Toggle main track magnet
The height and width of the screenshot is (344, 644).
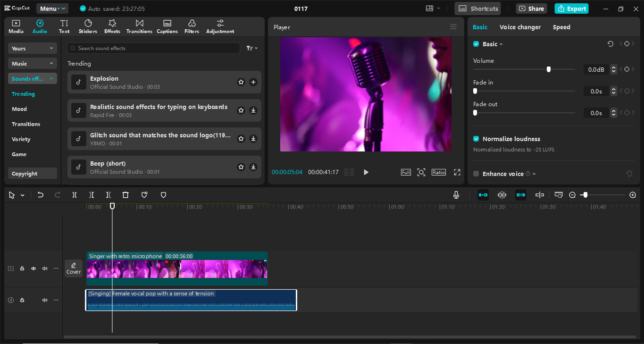[483, 195]
